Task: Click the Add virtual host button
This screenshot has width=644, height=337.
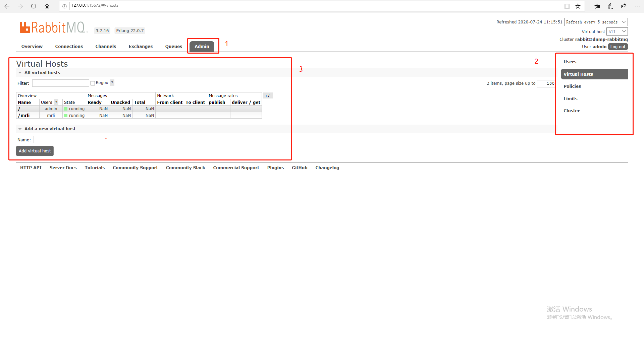Action: [x=35, y=151]
